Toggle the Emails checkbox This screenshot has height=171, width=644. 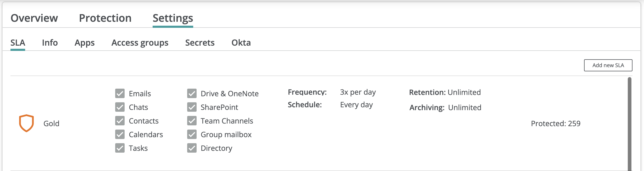click(120, 93)
